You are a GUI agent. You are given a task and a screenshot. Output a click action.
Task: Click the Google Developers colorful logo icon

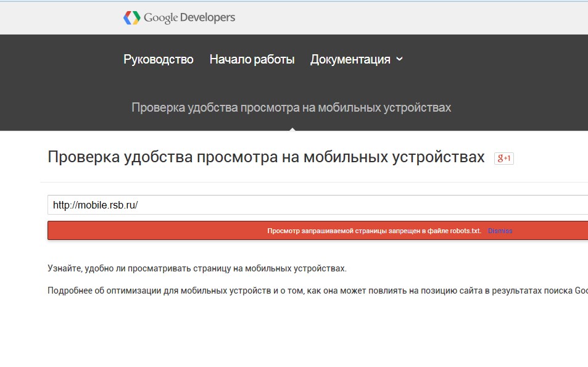[131, 18]
